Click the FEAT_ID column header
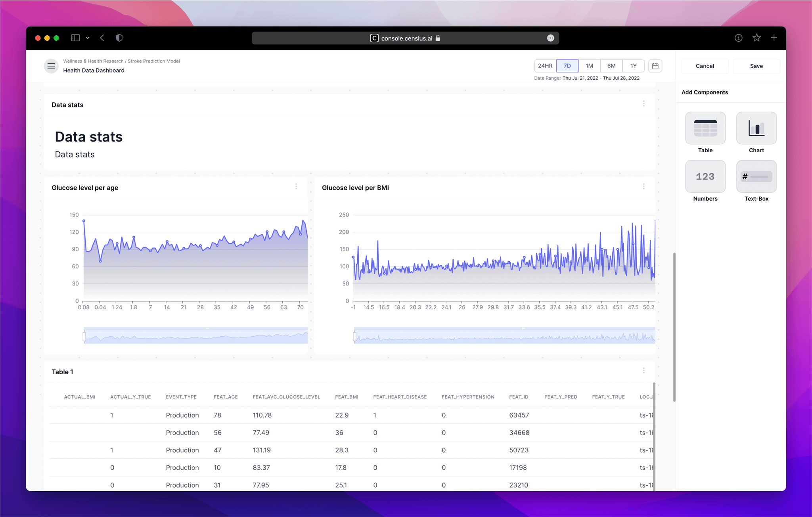This screenshot has height=517, width=812. (x=519, y=397)
